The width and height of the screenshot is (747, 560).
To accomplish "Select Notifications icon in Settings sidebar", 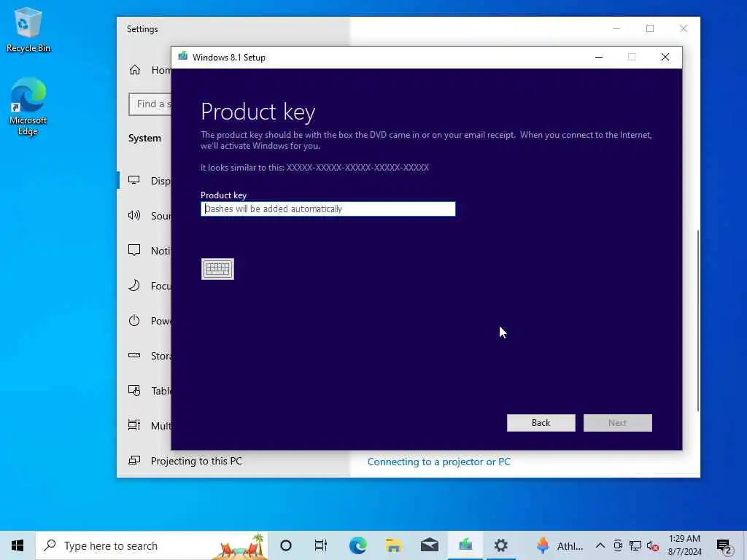I will click(134, 251).
